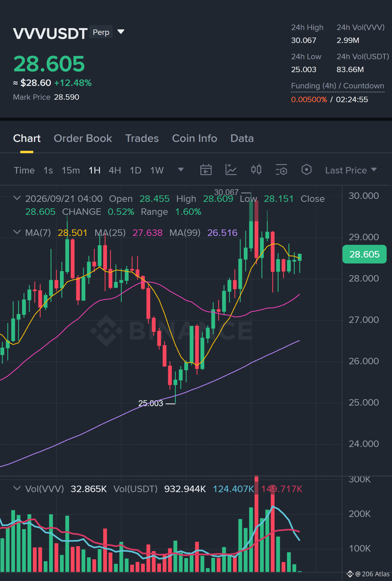The width and height of the screenshot is (392, 581).
Task: Select the 15m time interval
Action: click(x=71, y=171)
